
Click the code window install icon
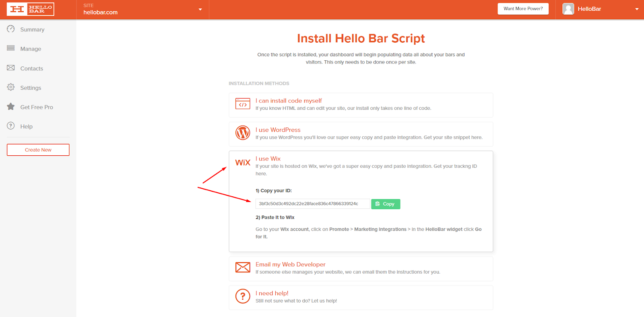[x=243, y=104]
